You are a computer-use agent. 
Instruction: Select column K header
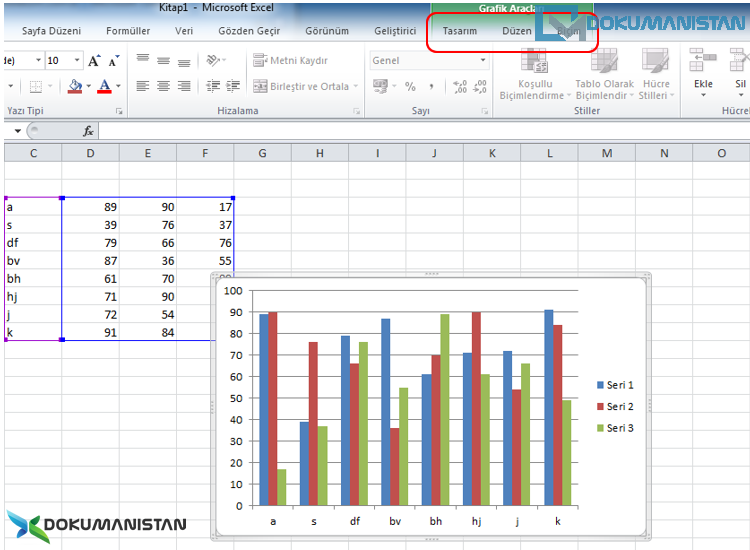tap(492, 153)
